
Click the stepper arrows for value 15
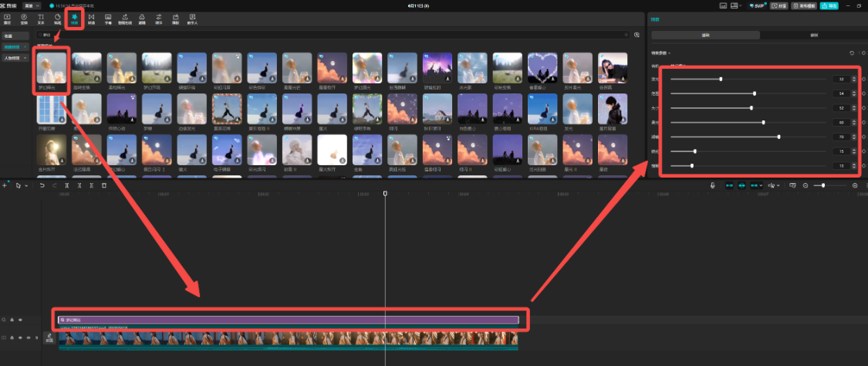coord(854,151)
